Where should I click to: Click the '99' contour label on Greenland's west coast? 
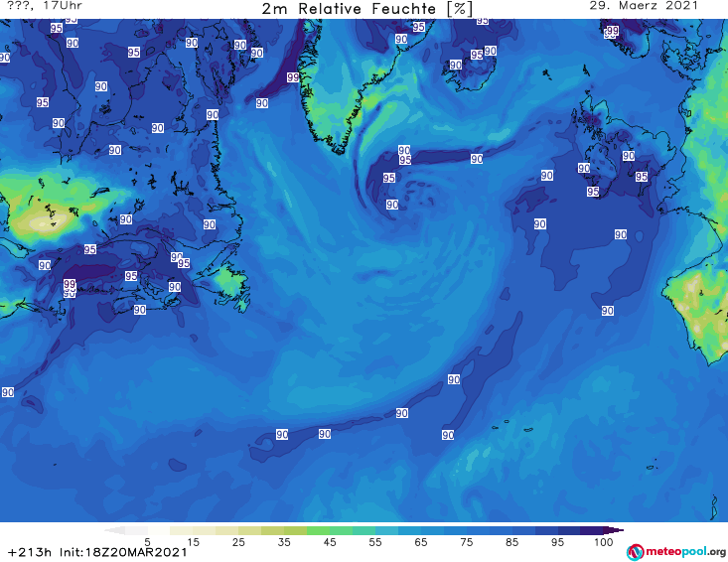point(293,77)
